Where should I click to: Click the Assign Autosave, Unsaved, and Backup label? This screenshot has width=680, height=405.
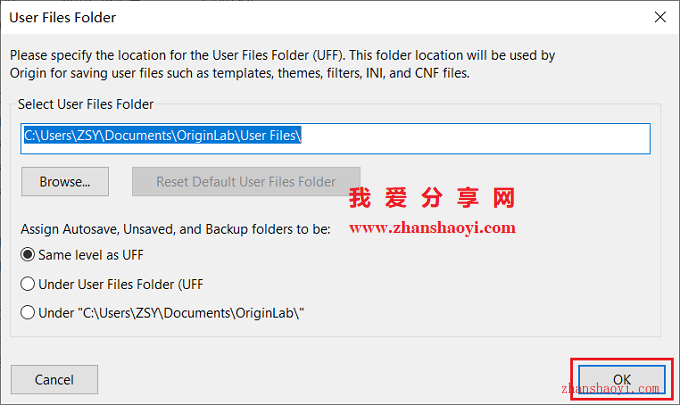tap(176, 229)
